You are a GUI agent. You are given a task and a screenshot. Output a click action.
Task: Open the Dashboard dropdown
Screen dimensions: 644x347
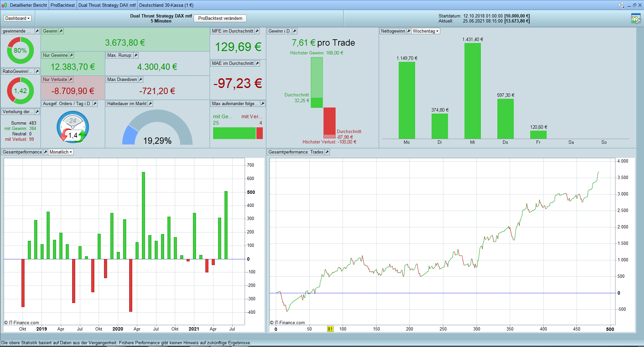[17, 18]
